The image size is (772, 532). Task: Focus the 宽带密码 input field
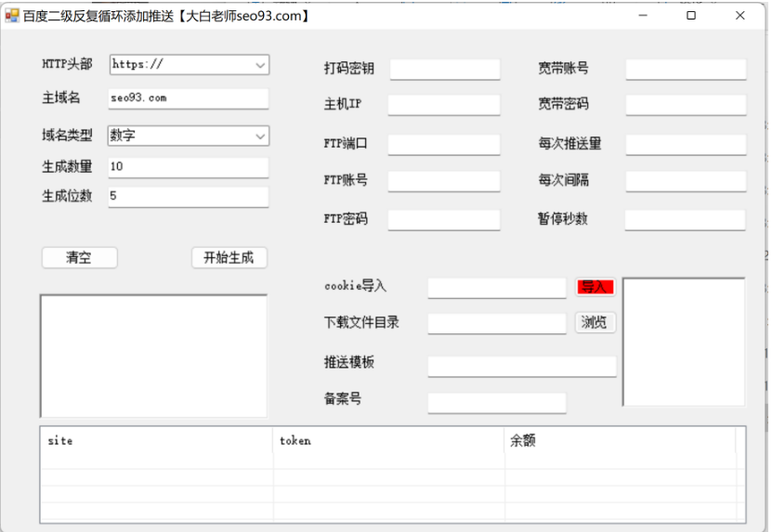(686, 105)
